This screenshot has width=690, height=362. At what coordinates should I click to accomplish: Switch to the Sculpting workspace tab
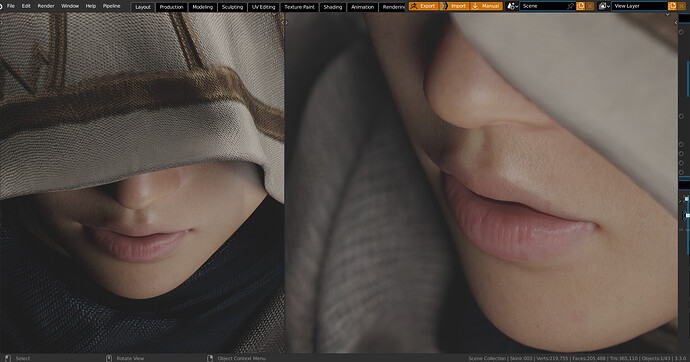coord(232,7)
